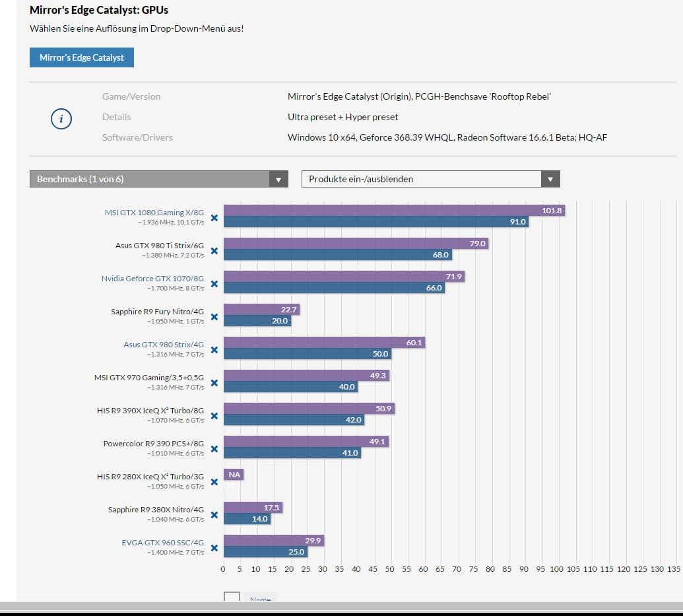Click X icon beside Sapphire R9 Fury Nitro
Screen dimensions: 683x616
point(214,317)
